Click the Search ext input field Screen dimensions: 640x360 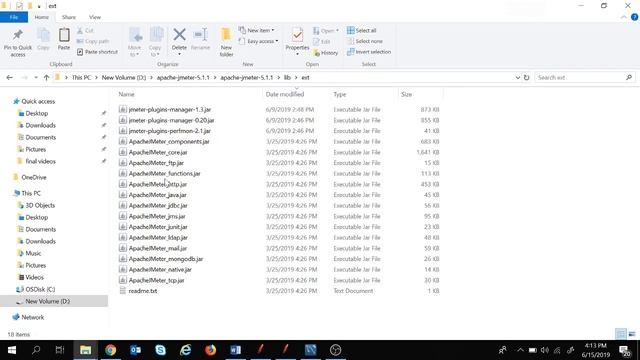click(x=580, y=78)
